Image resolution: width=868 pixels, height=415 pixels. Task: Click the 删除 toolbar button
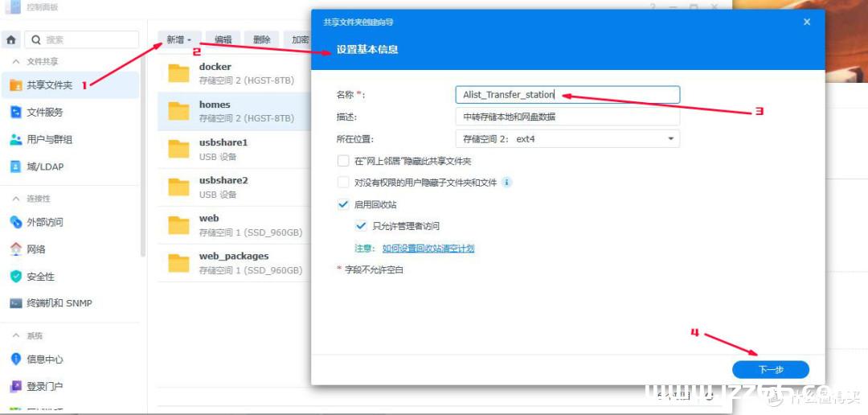coord(262,40)
